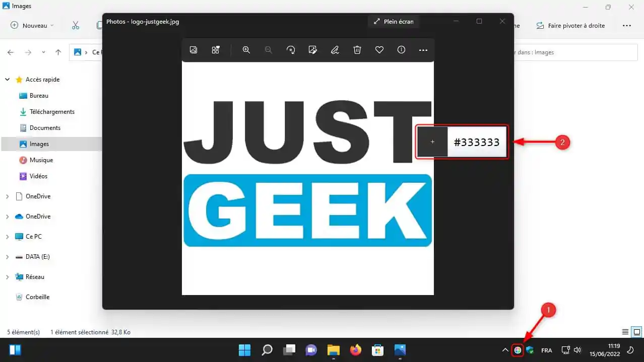644x362 pixels.
Task: Expand the cloud OneDrive tree node
Action: tap(7, 216)
